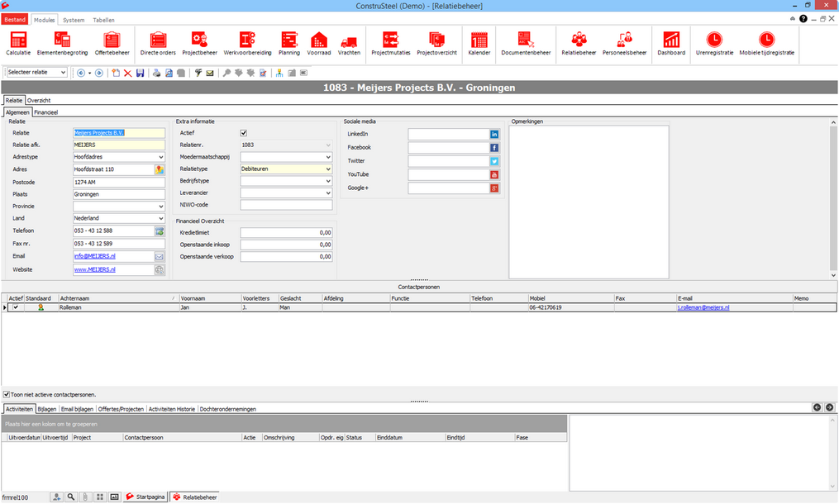Viewport: 839px width, 504px height.
Task: Open Mobiele tijdregistratie
Action: click(767, 43)
